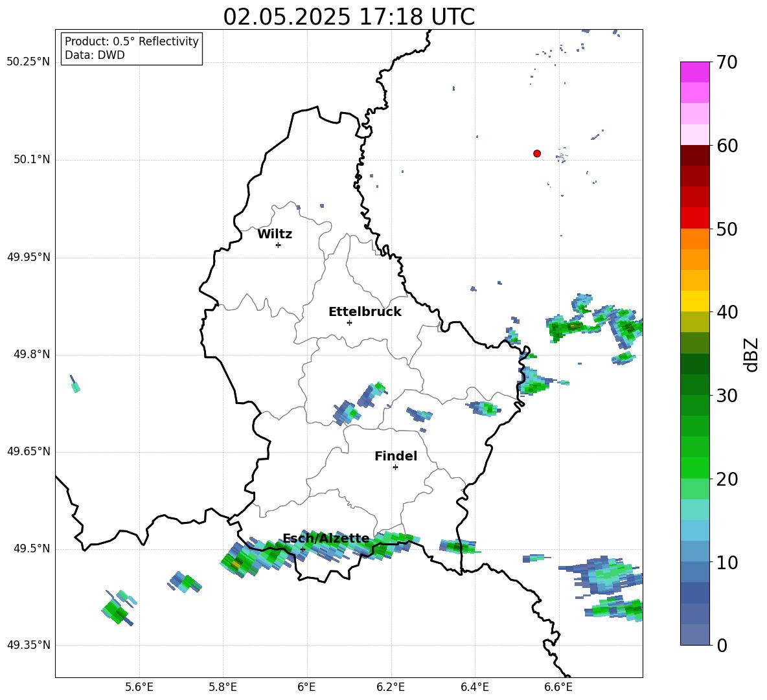
Task: Click the 70 tick label on colorbar
Action: (x=727, y=63)
